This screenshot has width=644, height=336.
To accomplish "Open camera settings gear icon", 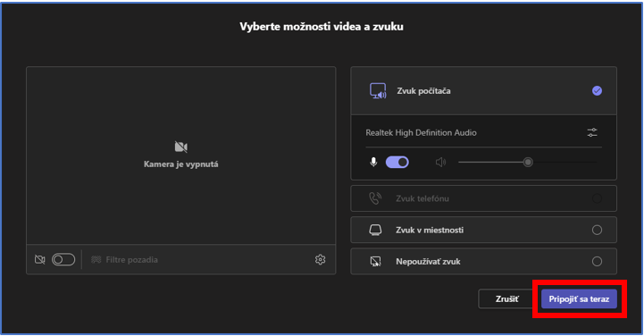I will tap(321, 260).
